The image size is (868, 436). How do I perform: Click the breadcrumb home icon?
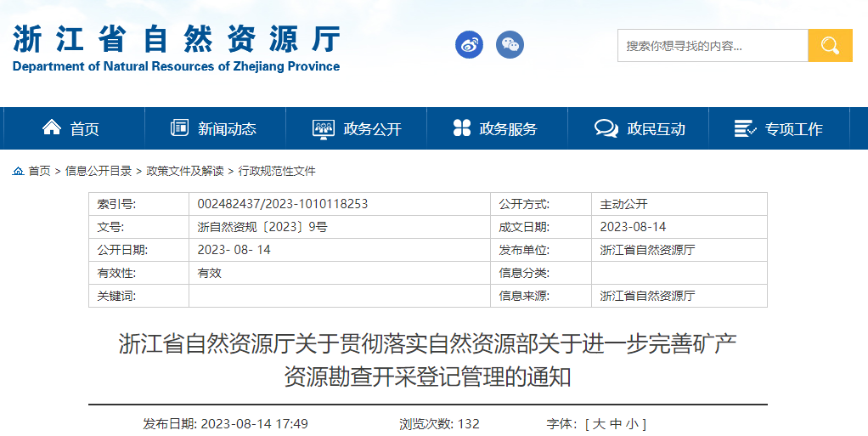pos(18,171)
